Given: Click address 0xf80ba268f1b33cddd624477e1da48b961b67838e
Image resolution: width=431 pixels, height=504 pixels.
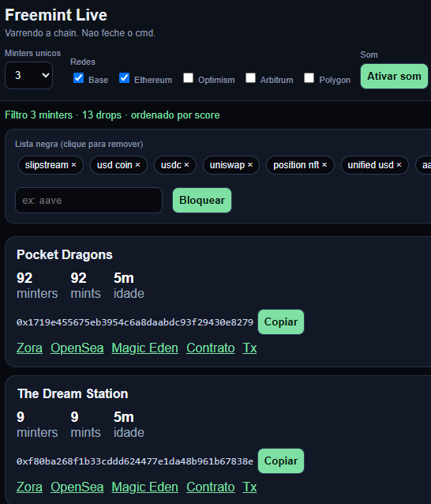Looking at the screenshot, I should pos(135,461).
